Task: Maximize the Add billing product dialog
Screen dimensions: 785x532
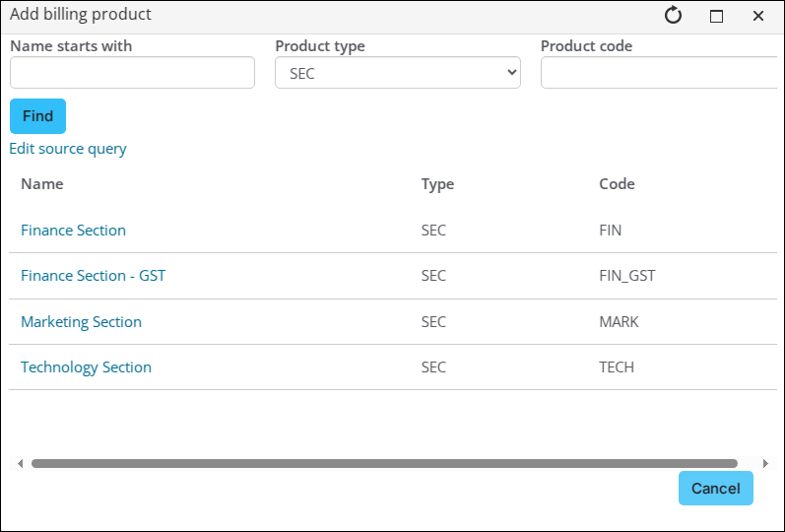Action: 717,16
